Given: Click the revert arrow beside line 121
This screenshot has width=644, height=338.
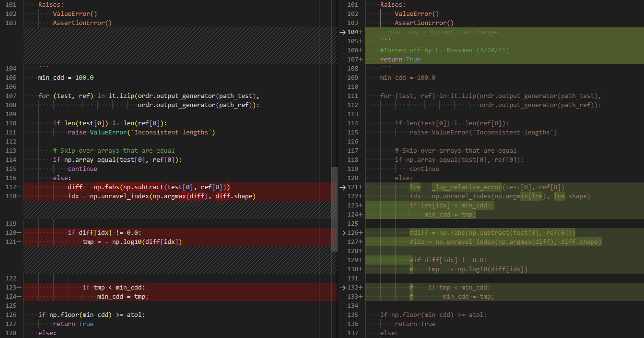Looking at the screenshot, I should pyautogui.click(x=342, y=187).
